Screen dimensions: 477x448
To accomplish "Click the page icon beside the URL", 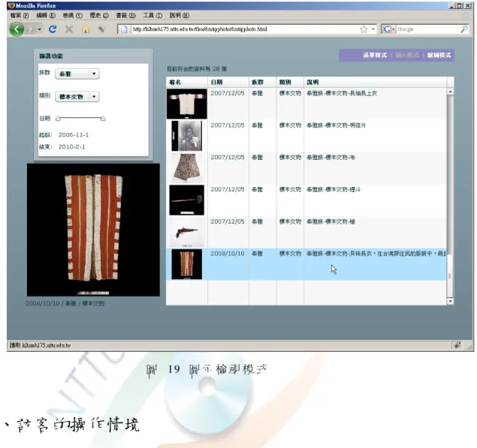I will coord(124,29).
